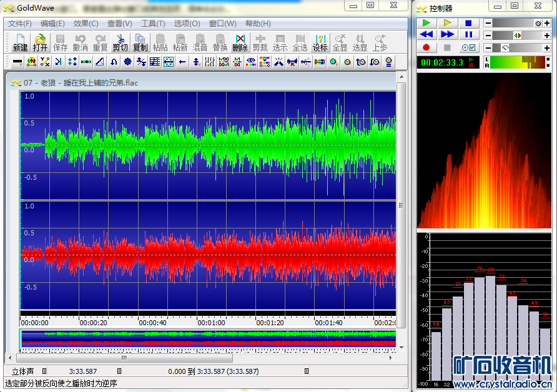
Task: Click the volume slider in controller
Action: point(516,23)
